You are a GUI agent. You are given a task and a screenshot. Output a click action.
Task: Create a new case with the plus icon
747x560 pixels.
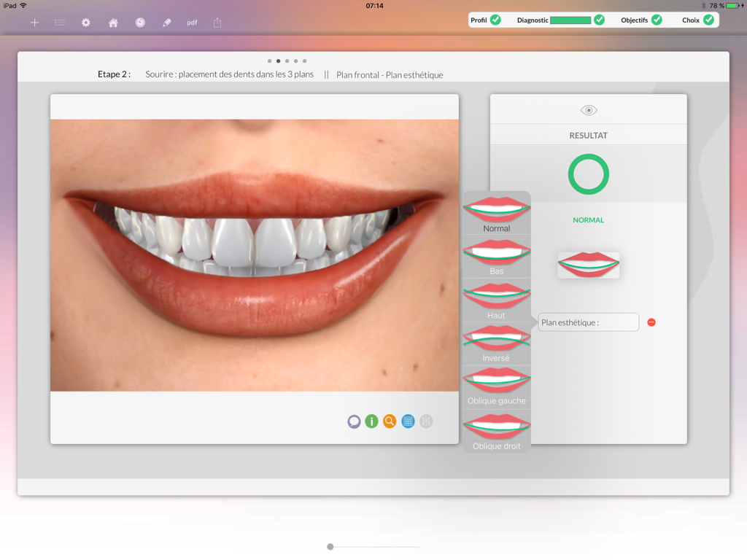[34, 23]
